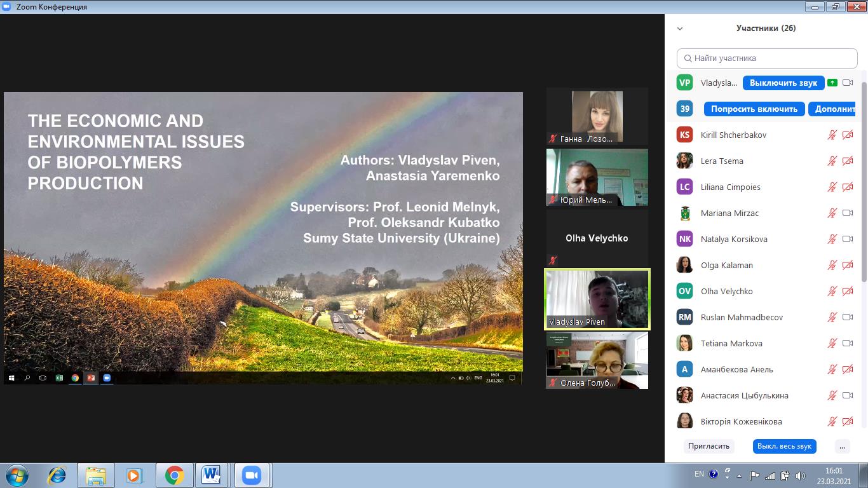Click Olha Velychko camera-off icon in list
This screenshot has height=488, width=868.
point(848,291)
